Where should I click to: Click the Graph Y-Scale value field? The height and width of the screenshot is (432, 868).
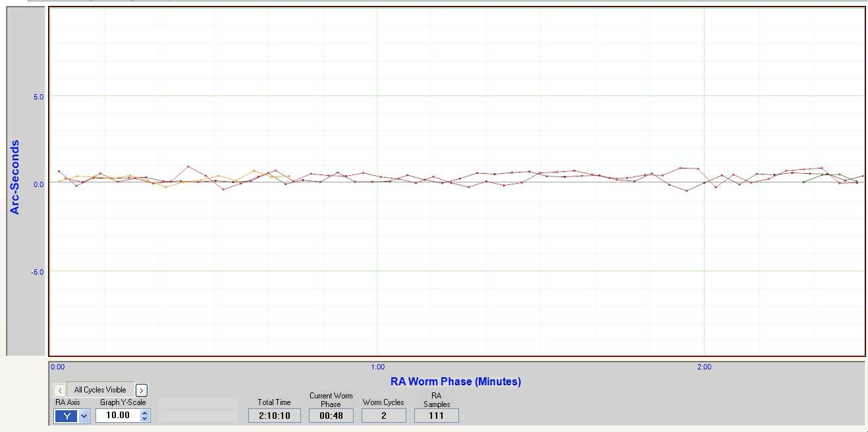[x=119, y=415]
